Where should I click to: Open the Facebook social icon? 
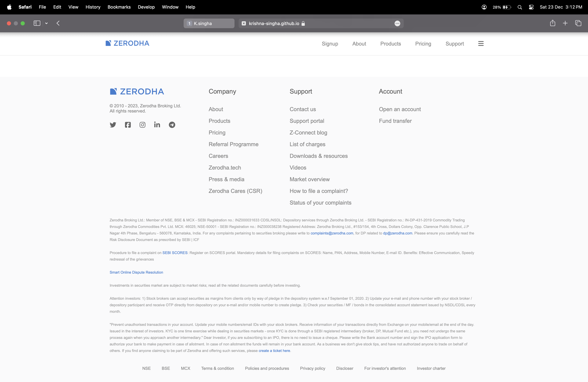128,125
